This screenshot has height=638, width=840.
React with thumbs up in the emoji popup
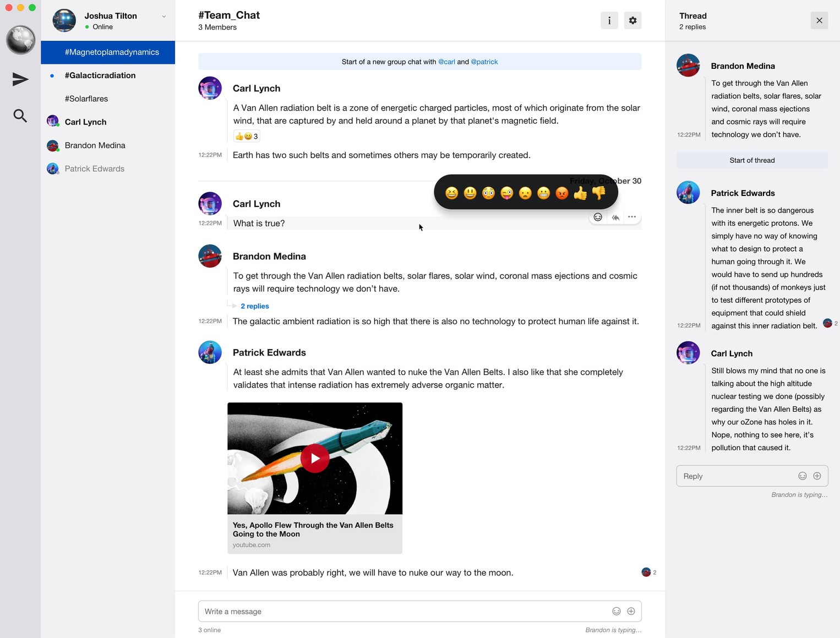point(580,193)
